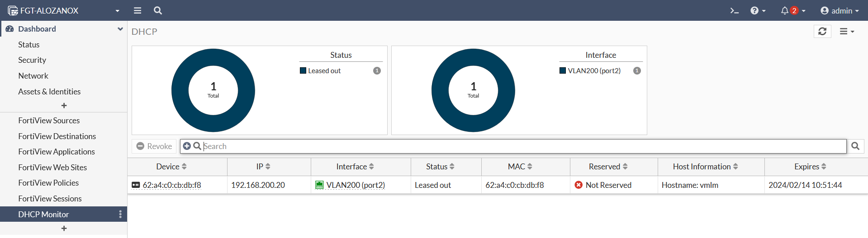Open the admin user dropdown
Image resolution: width=868 pixels, height=238 pixels.
[x=840, y=10]
